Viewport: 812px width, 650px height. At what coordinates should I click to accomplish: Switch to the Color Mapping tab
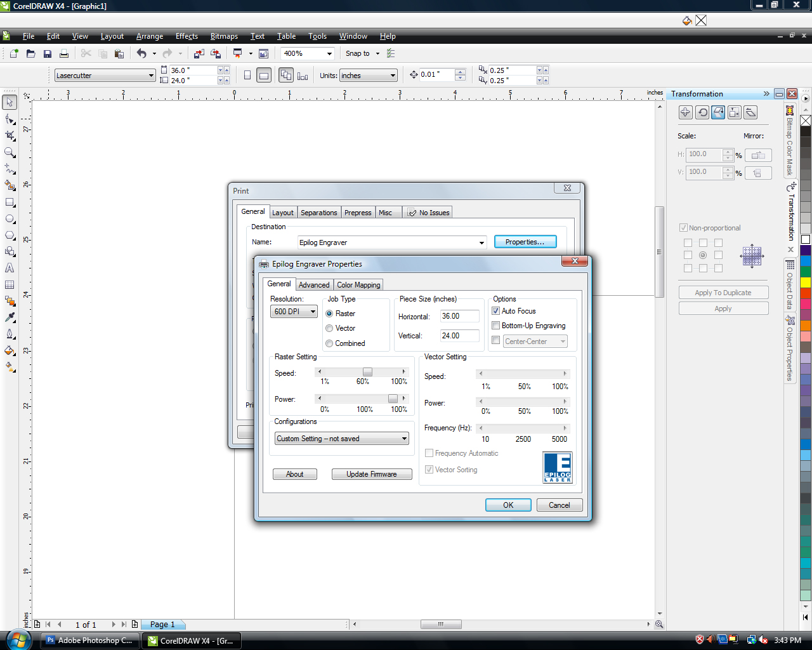pyautogui.click(x=358, y=285)
